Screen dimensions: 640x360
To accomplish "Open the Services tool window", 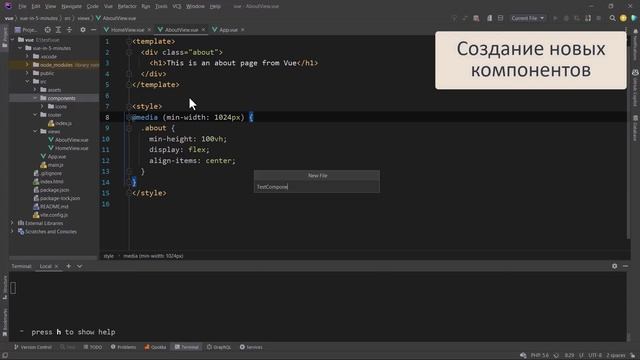I will [x=251, y=347].
